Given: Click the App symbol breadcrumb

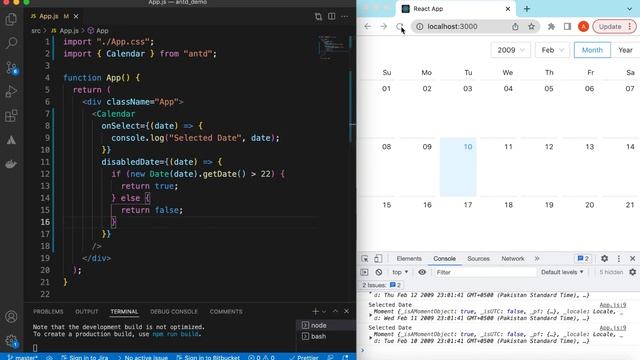Looking at the screenshot, I should (x=98, y=31).
